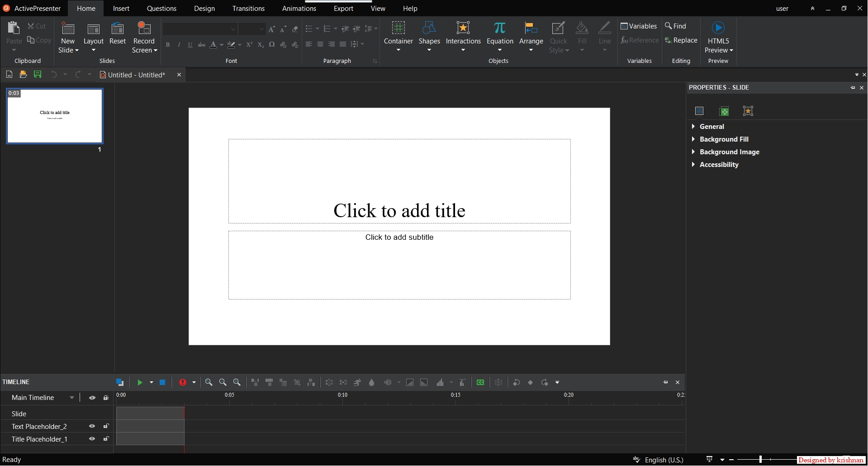868x466 pixels.
Task: Stop timeline playback with the blue square
Action: click(x=162, y=383)
